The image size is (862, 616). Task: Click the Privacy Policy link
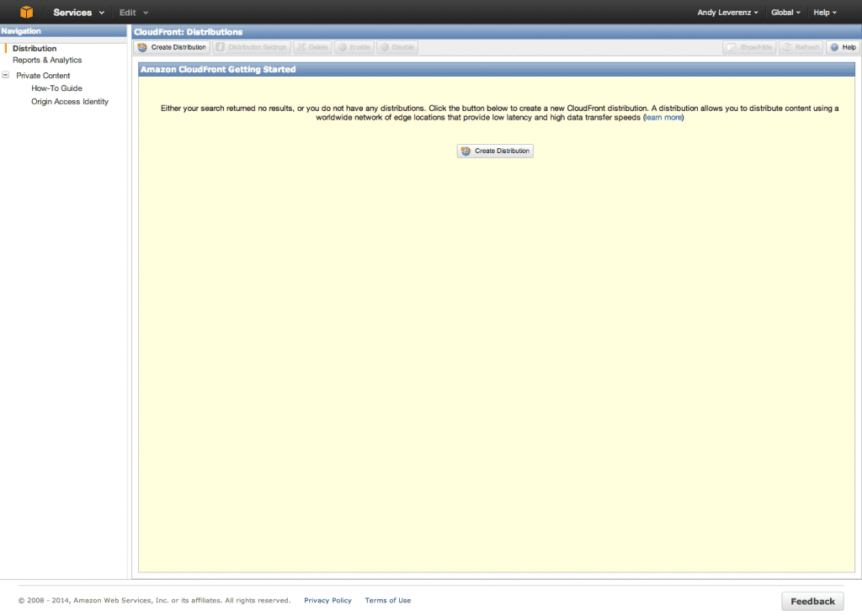point(327,600)
